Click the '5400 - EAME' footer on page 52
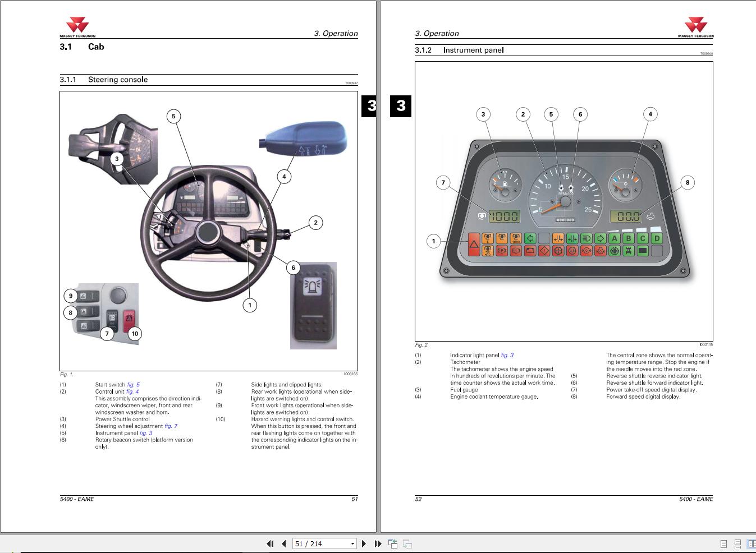Viewport: 756px width, 553px height. click(x=696, y=499)
